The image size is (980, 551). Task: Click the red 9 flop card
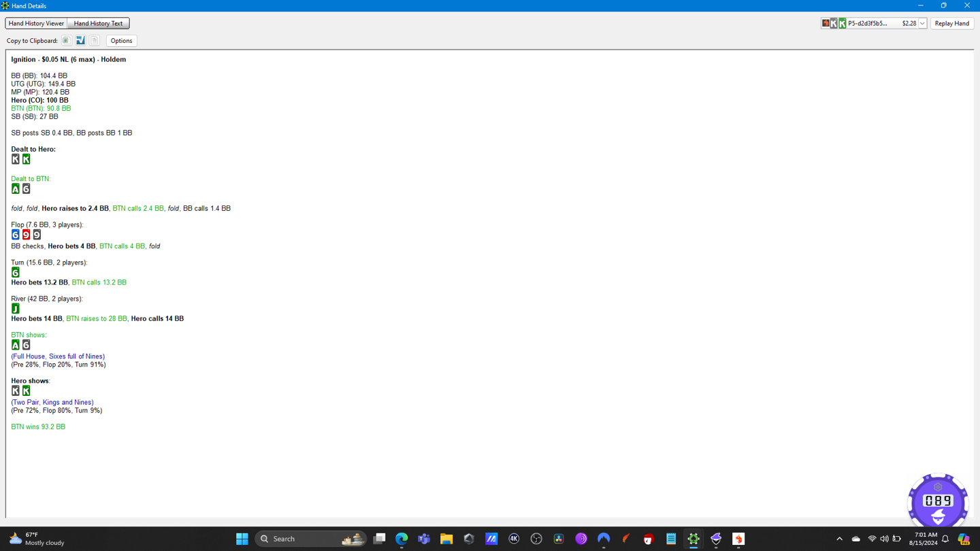tap(26, 235)
